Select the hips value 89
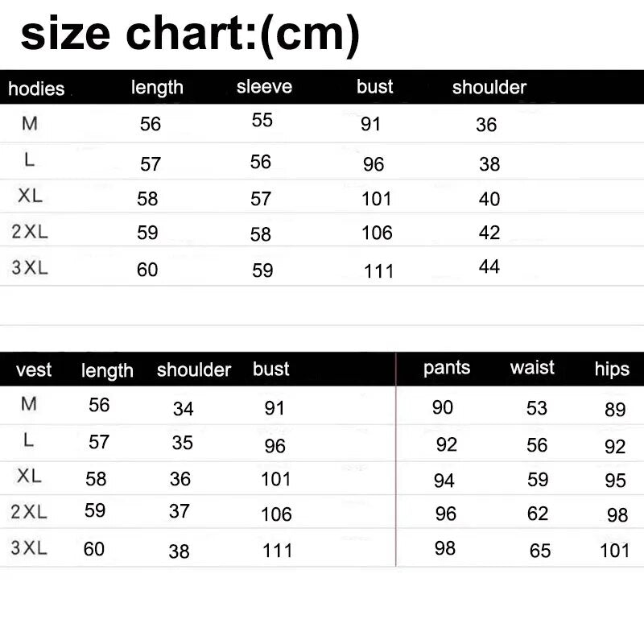 click(615, 410)
